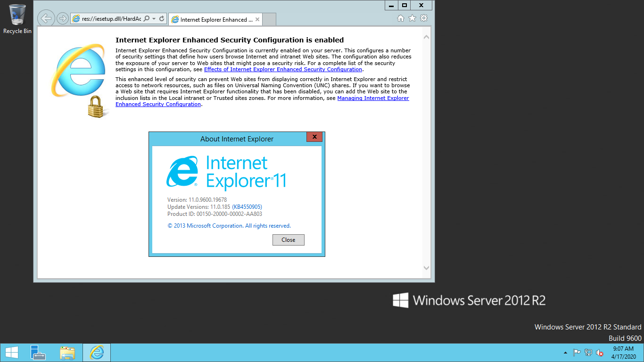This screenshot has width=644, height=362.
Task: Open the Home page icon
Action: (x=401, y=18)
